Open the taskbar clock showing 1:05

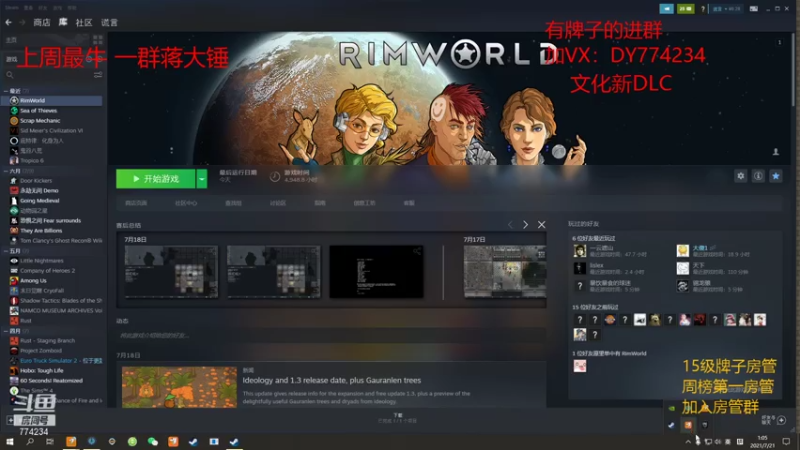click(763, 441)
